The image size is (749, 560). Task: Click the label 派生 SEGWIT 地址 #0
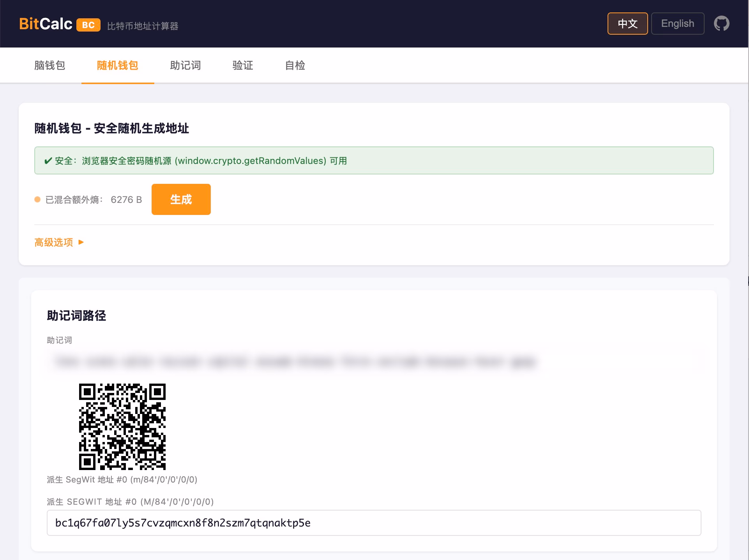point(130,502)
